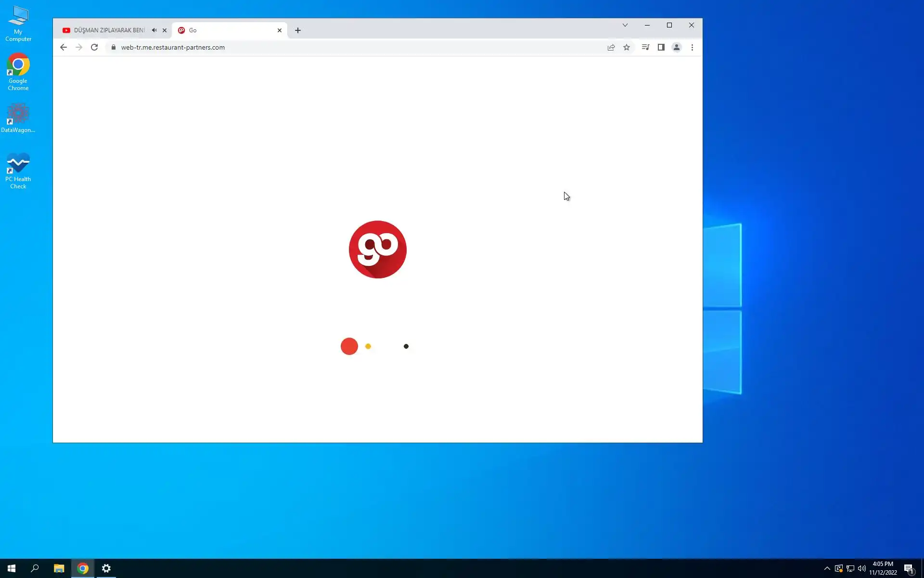Image resolution: width=924 pixels, height=578 pixels.
Task: Open File Explorer from taskbar
Action: pyautogui.click(x=59, y=568)
